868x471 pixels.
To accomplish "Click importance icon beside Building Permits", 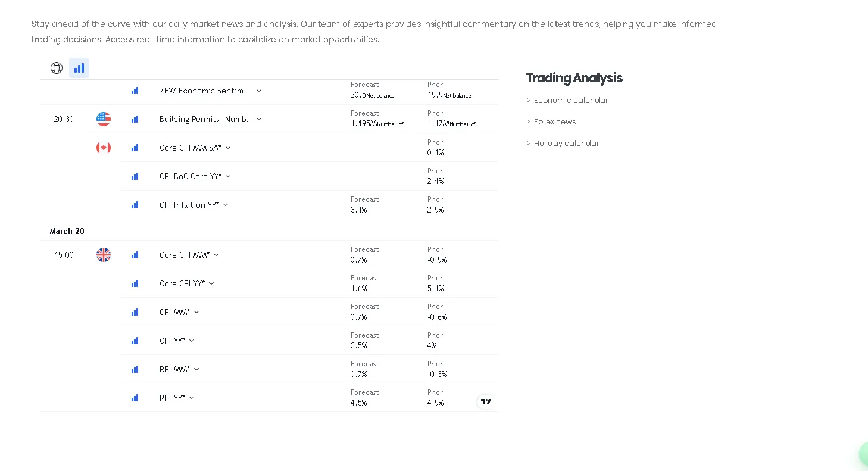I will tap(135, 119).
